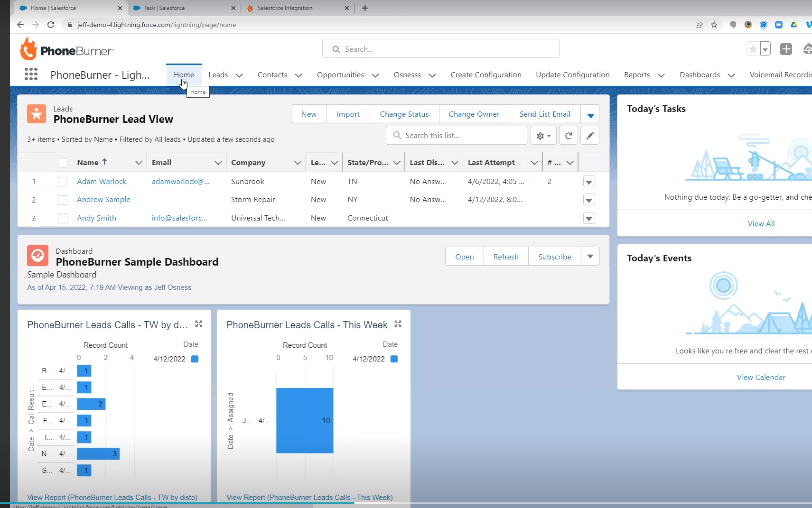Click New lead button

click(x=309, y=114)
